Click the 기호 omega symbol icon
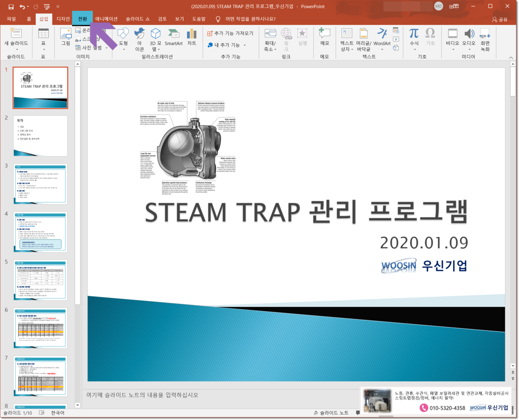The image size is (519, 420). (x=430, y=33)
